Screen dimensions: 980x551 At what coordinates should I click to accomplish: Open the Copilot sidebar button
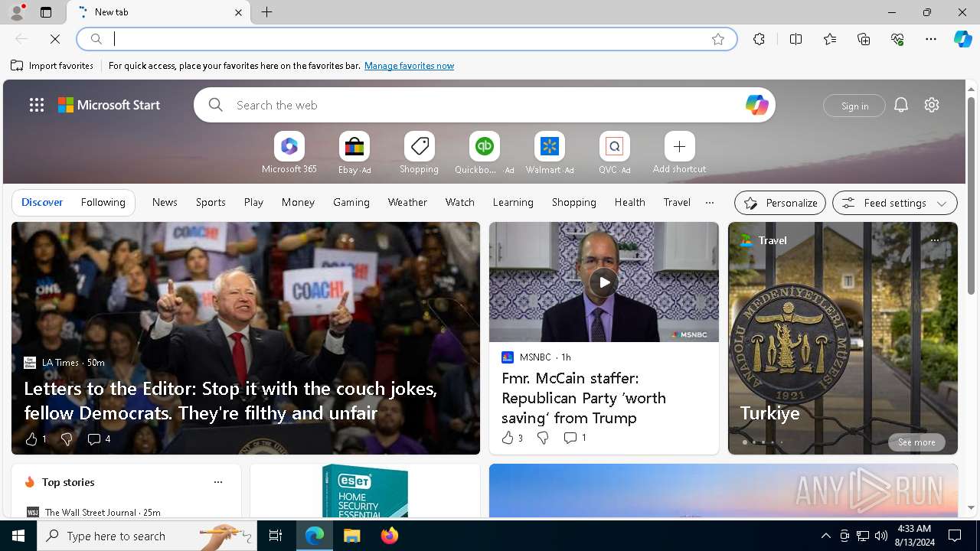click(x=962, y=39)
